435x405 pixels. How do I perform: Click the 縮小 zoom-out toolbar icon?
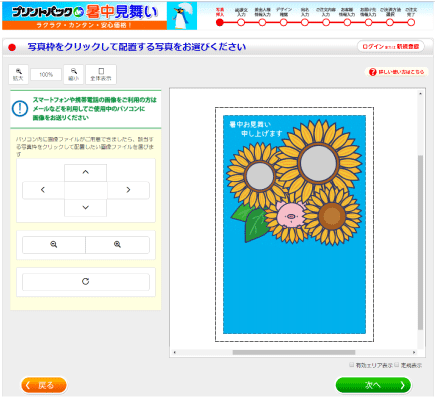(74, 74)
